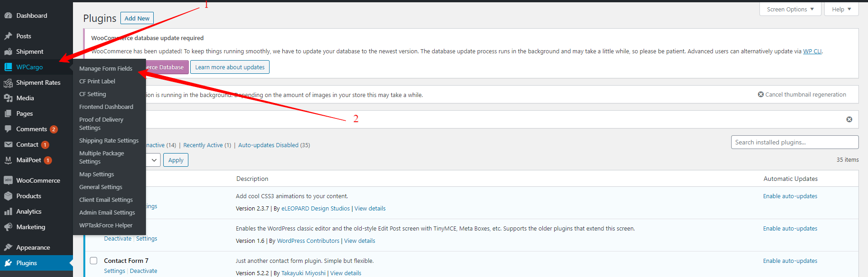The width and height of the screenshot is (868, 277).
Task: Click the WooCommerce logo icon
Action: pos(8,180)
